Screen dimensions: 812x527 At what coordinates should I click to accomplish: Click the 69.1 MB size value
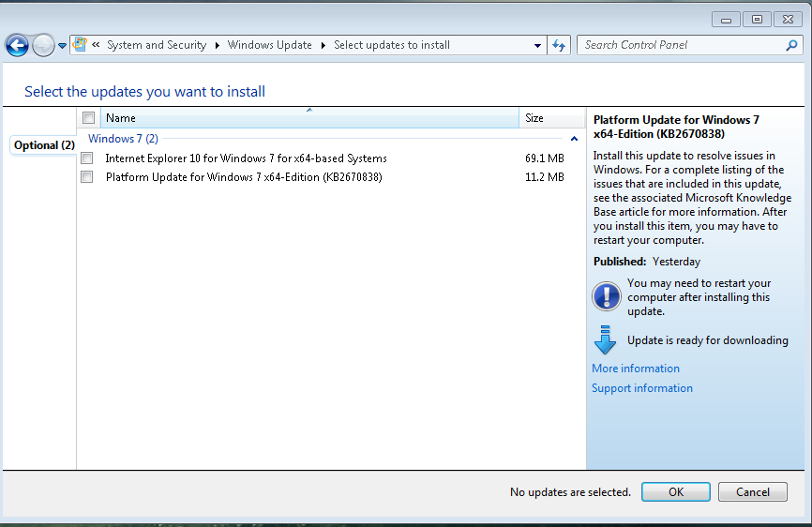tap(544, 158)
